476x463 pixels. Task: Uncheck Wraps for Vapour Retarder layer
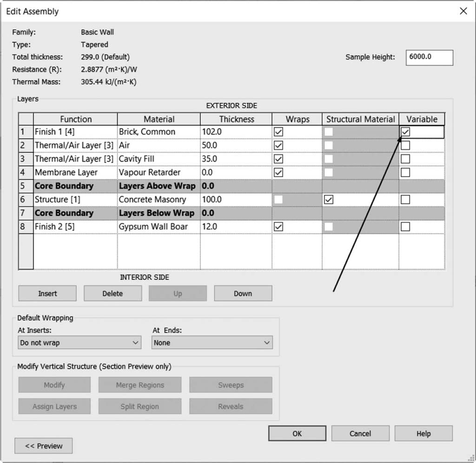pos(278,173)
